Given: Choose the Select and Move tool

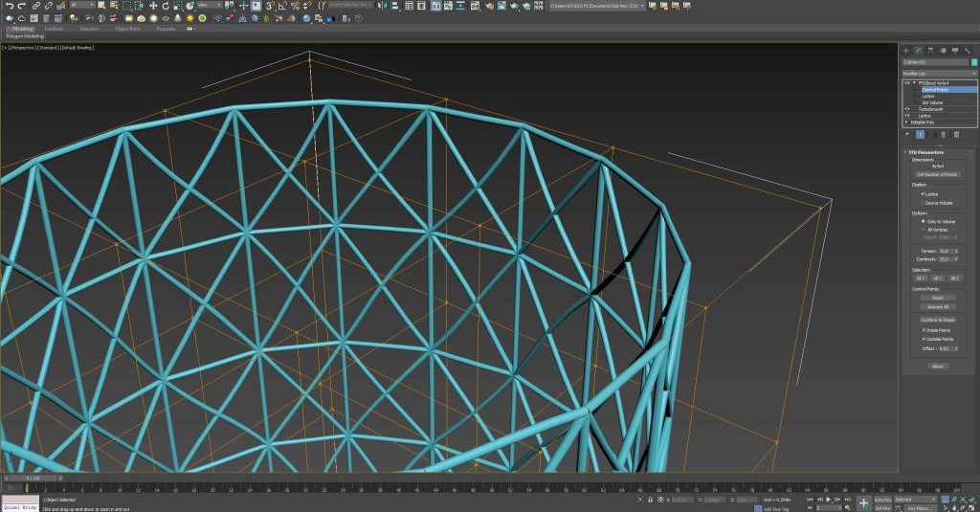Looking at the screenshot, I should (x=153, y=6).
